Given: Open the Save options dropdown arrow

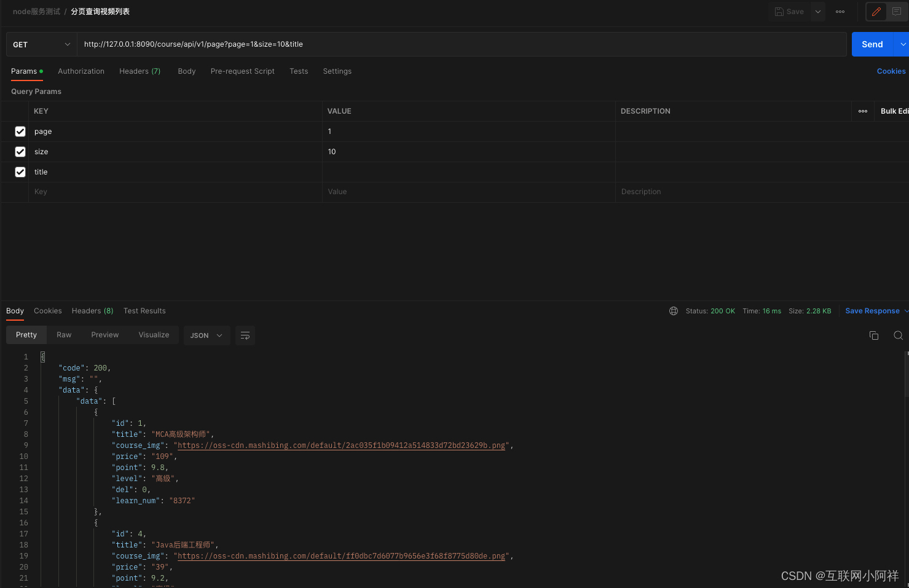Looking at the screenshot, I should (818, 12).
